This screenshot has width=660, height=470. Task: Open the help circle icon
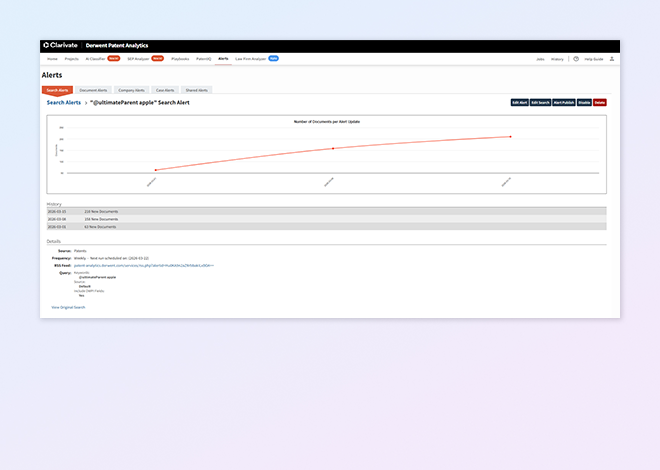click(576, 59)
